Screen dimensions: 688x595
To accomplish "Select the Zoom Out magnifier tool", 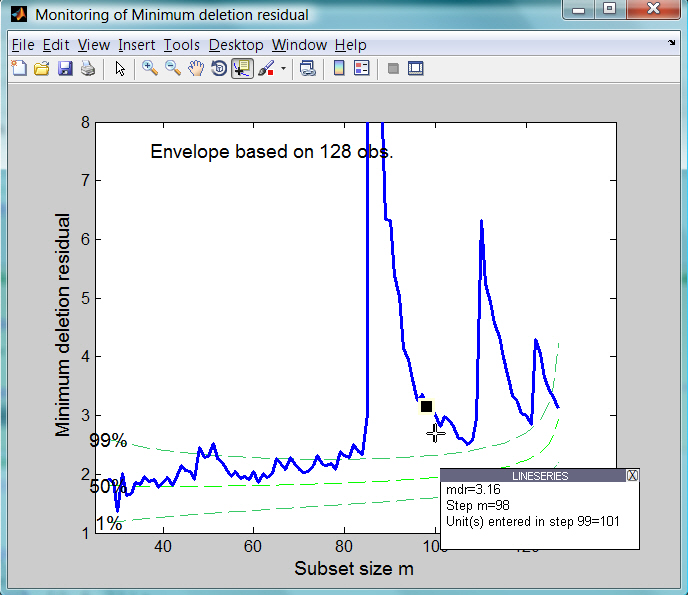I will click(173, 69).
